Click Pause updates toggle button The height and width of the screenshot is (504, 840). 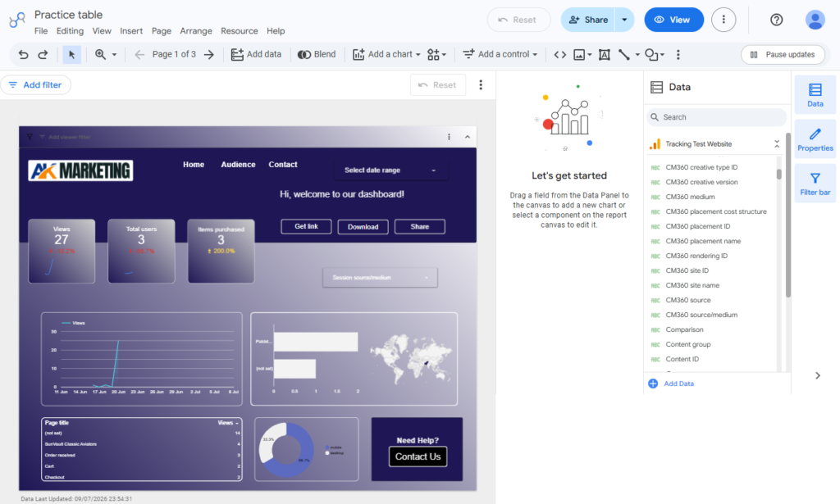tap(783, 55)
